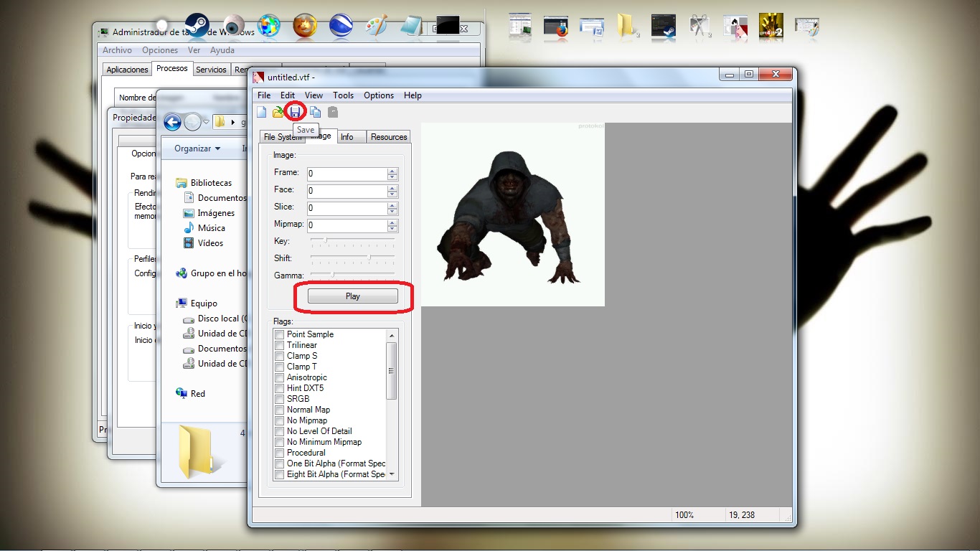Click the hooded Hunter texture preview
The width and height of the screenshot is (980, 551).
point(512,215)
